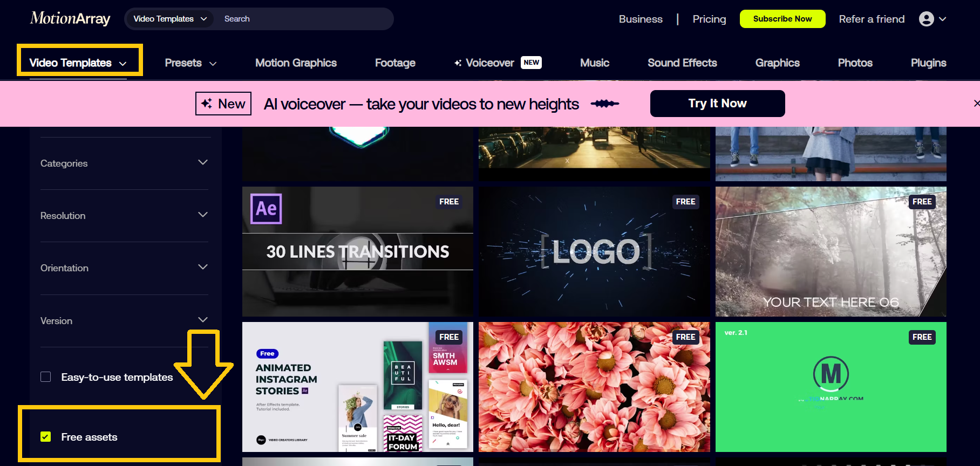Click the sparkle New badge in the banner
This screenshot has width=980, height=466.
tap(223, 104)
